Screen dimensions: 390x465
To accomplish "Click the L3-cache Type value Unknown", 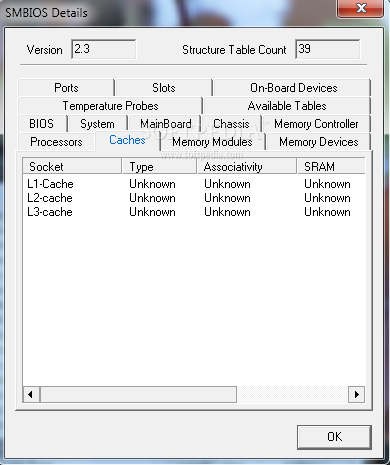I will [x=152, y=212].
